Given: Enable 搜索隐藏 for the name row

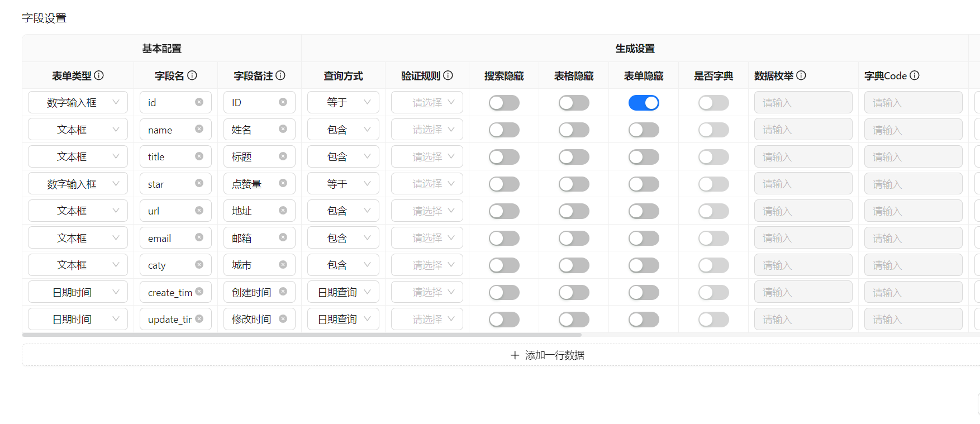Looking at the screenshot, I should pyautogui.click(x=503, y=130).
